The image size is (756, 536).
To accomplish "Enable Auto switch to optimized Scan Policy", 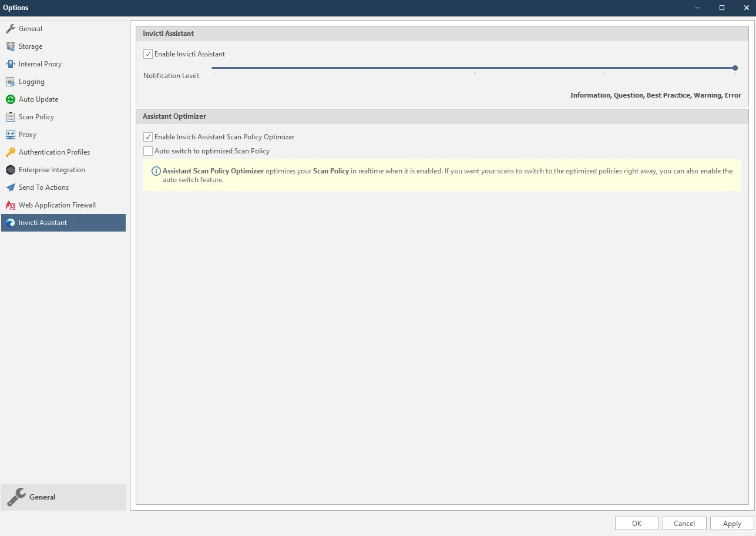I will point(148,151).
